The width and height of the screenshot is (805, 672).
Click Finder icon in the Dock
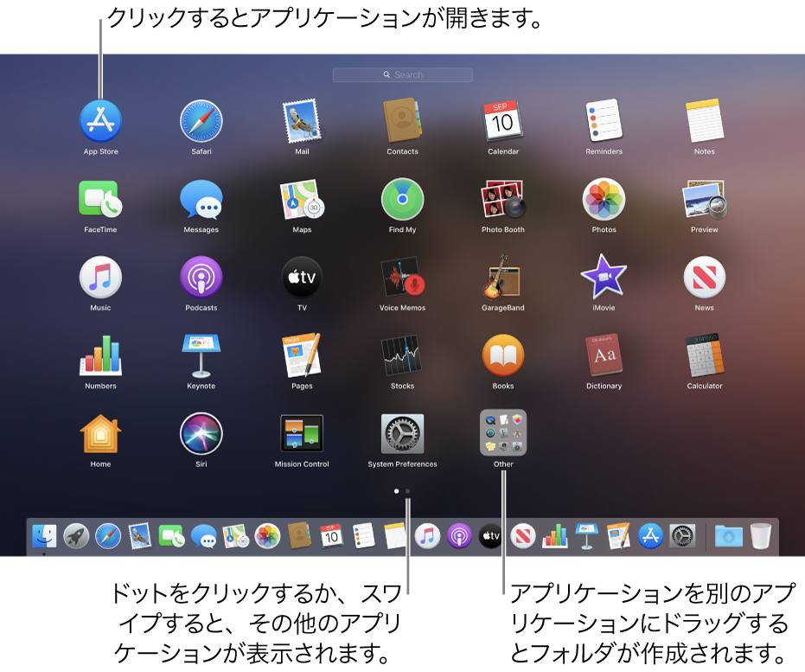point(44,536)
